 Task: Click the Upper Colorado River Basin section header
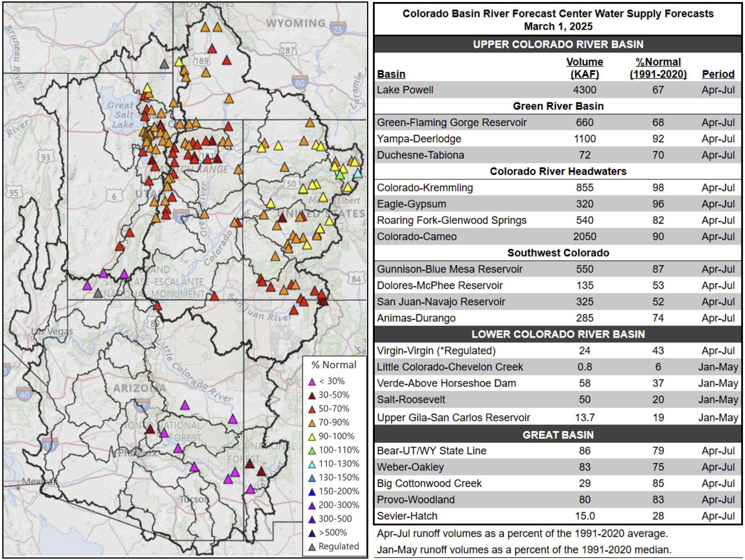click(x=558, y=44)
